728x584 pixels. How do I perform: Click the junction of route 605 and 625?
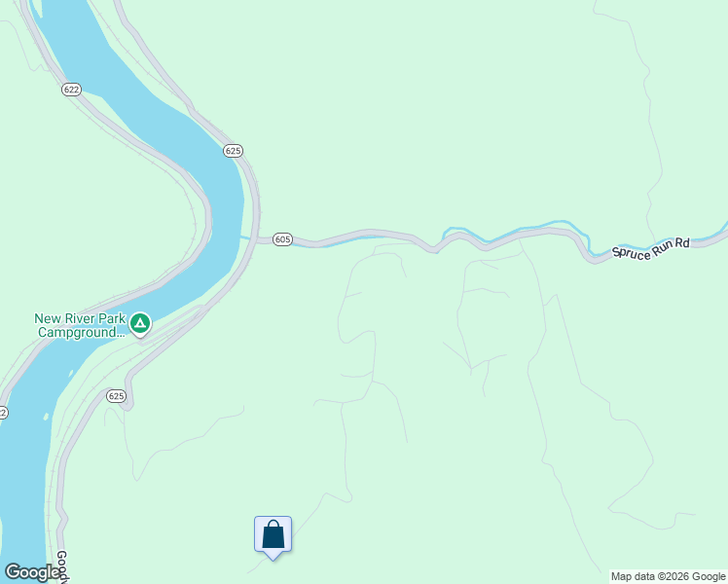257,239
